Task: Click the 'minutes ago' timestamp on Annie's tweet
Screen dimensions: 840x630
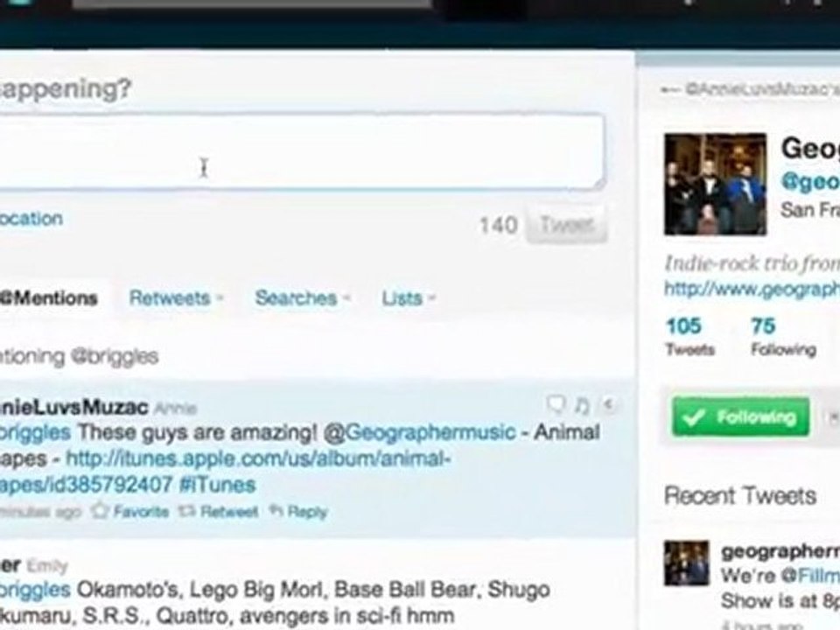Action: [x=40, y=512]
